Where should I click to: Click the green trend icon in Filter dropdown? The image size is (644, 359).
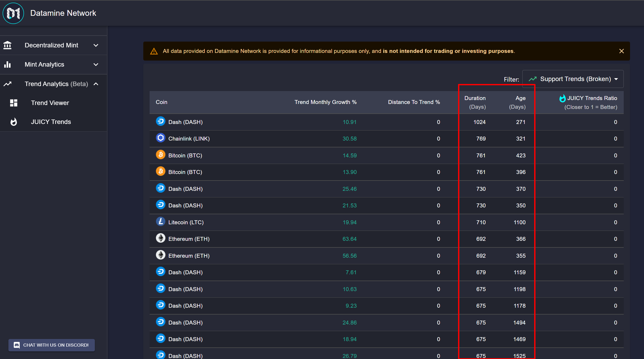[533, 79]
